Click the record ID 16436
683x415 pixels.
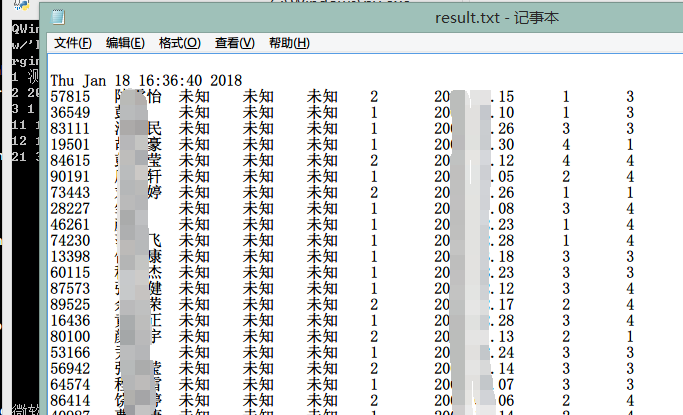coord(70,321)
